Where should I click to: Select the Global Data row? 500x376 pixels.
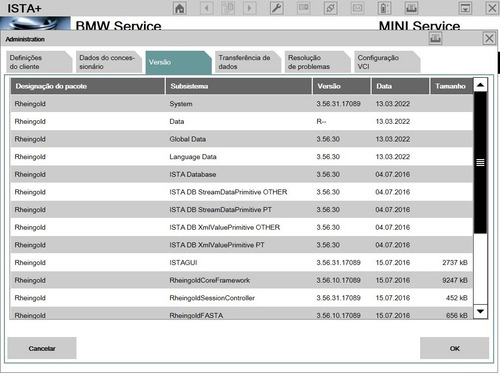click(x=242, y=139)
